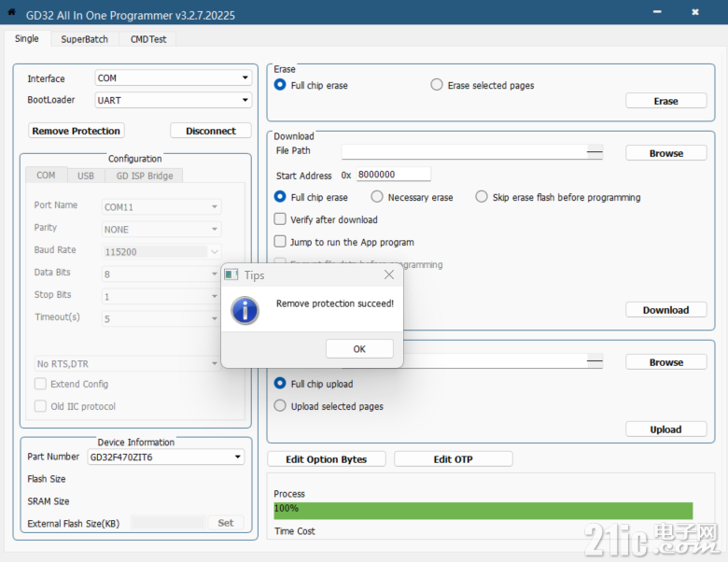Expand the Port Name dropdown COM11
Screen dimensions: 728x563
point(161,207)
